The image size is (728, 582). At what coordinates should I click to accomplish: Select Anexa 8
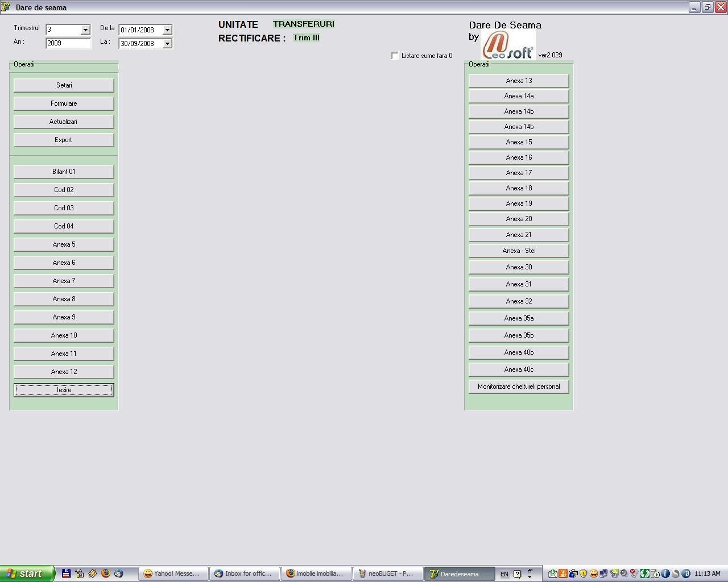point(64,299)
